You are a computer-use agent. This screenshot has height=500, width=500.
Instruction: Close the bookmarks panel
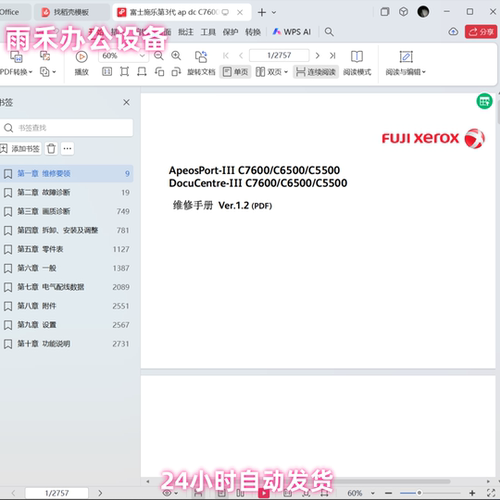coord(126,102)
